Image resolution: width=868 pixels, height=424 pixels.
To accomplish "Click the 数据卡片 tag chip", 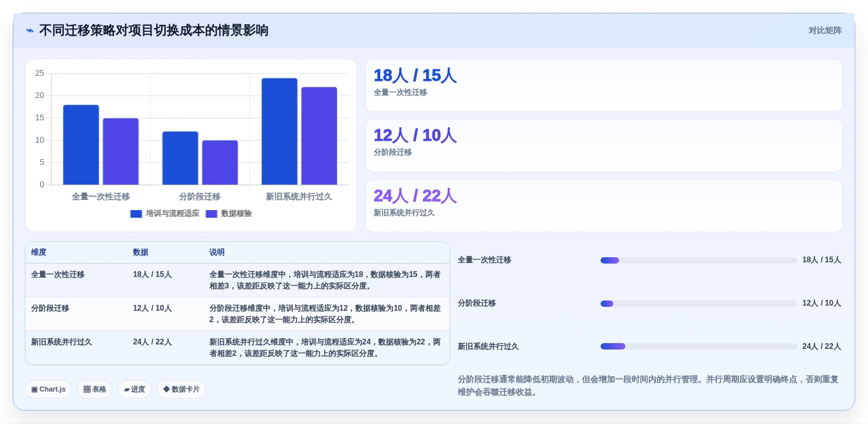I will click(181, 390).
